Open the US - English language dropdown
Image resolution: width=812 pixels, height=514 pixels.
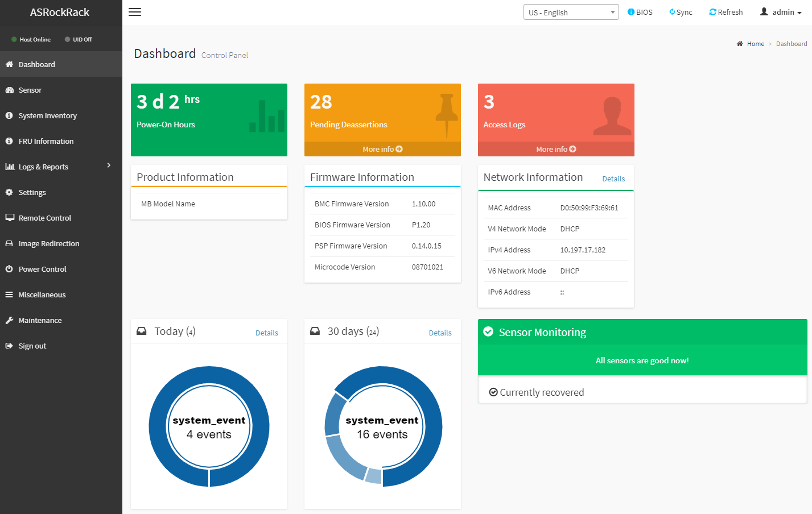pyautogui.click(x=571, y=13)
